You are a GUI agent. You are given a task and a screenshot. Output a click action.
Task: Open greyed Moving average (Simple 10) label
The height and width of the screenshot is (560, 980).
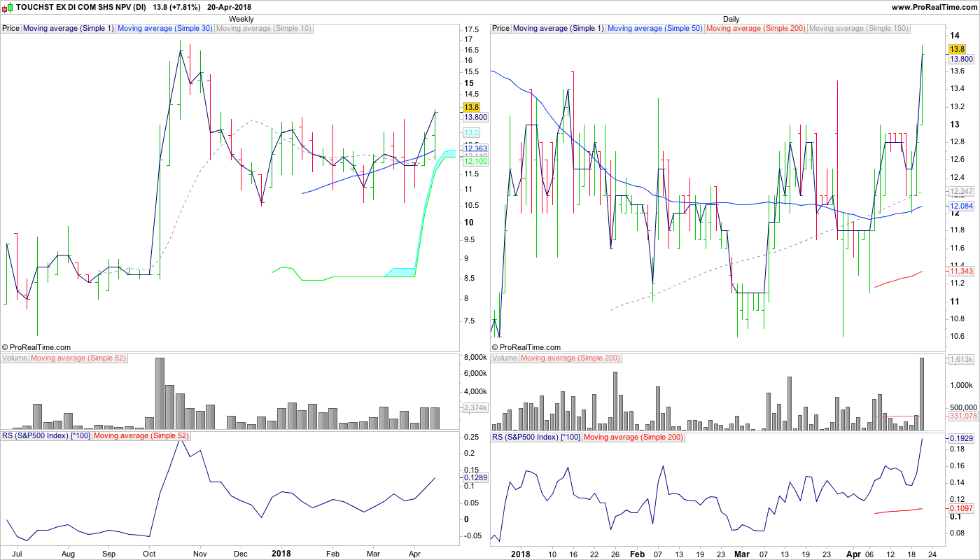pyautogui.click(x=264, y=29)
